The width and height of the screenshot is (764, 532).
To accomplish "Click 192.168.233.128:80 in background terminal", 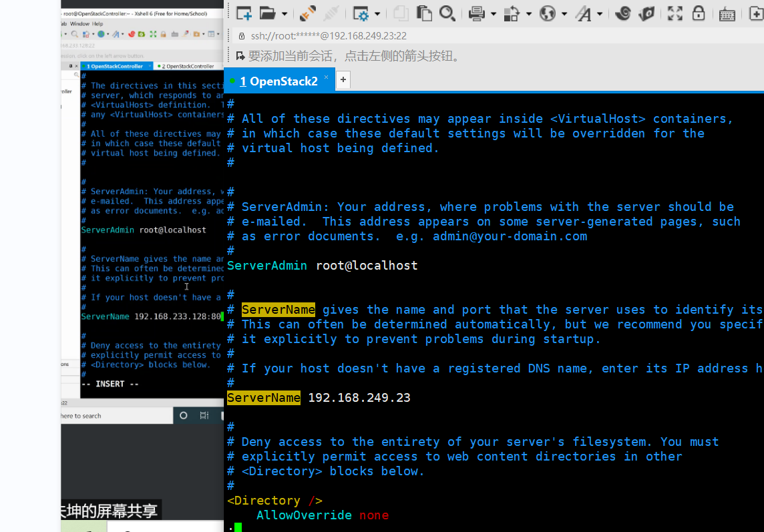I will tap(178, 316).
